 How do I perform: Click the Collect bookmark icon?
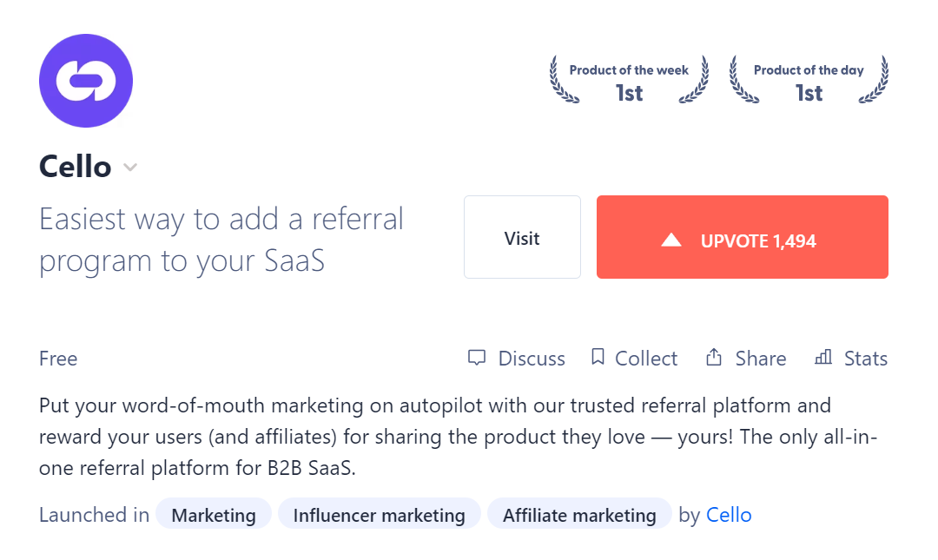point(598,357)
